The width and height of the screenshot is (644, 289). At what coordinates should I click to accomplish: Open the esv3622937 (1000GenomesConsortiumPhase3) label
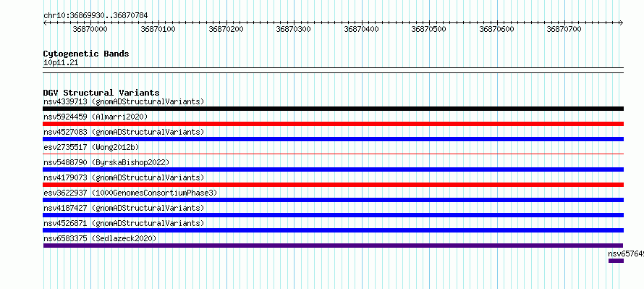(130, 193)
